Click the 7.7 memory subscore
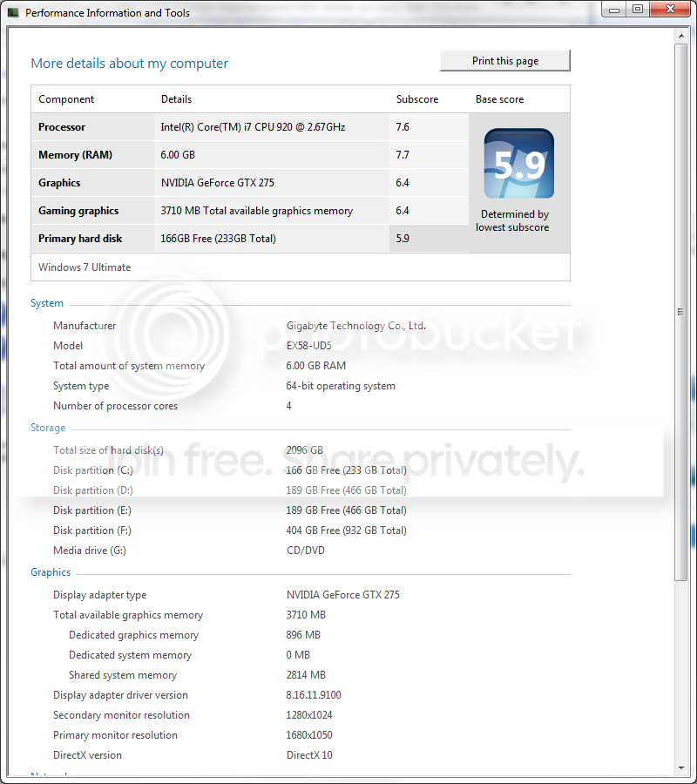 point(403,155)
